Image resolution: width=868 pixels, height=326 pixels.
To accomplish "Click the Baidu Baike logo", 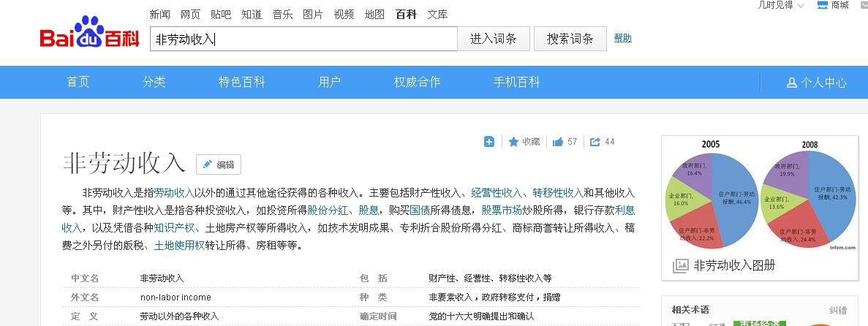I will 89,34.
